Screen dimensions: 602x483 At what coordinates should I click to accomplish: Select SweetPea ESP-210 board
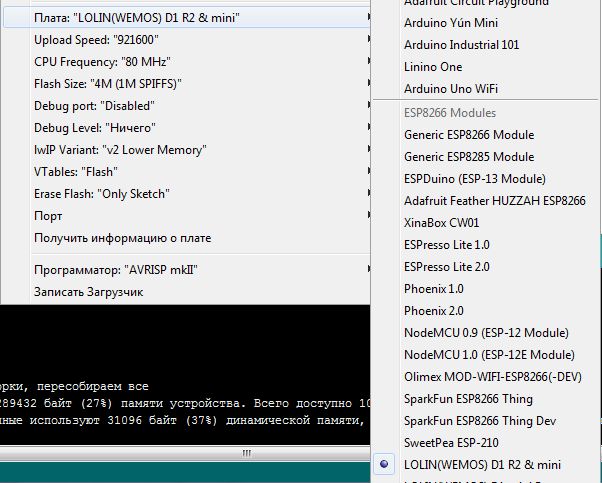(x=486, y=443)
